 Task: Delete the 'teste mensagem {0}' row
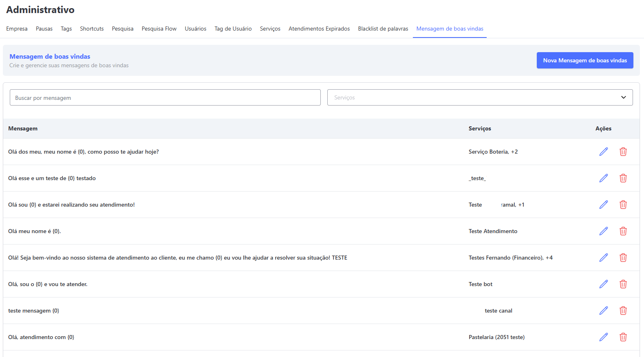[623, 311]
